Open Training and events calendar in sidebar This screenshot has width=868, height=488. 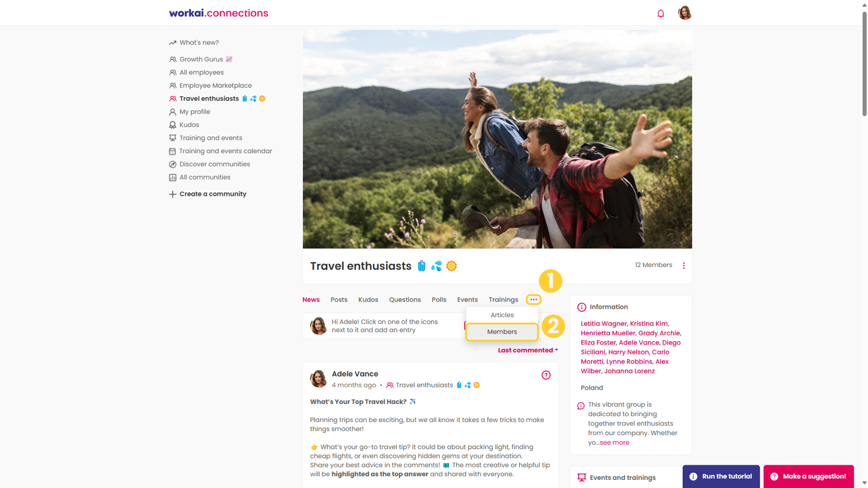pos(221,151)
